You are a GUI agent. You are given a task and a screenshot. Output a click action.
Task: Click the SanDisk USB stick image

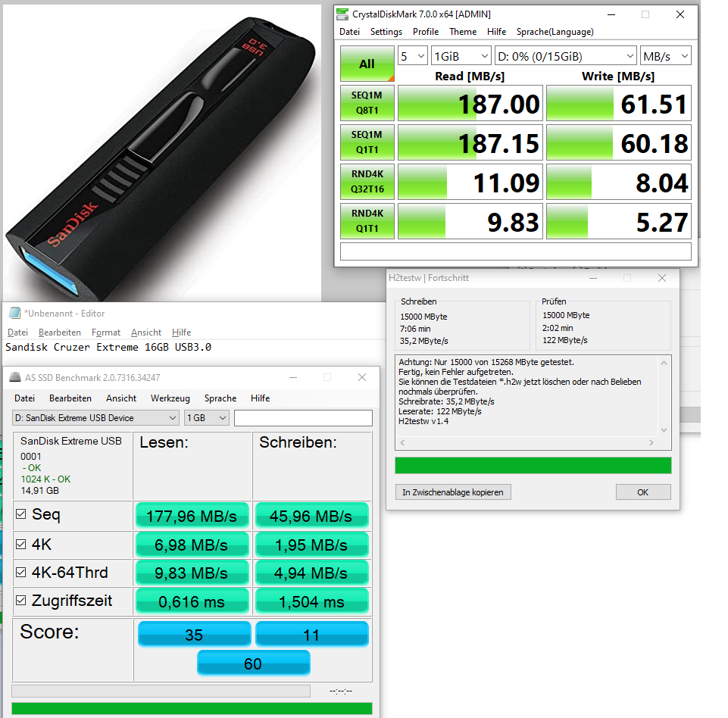pyautogui.click(x=162, y=153)
